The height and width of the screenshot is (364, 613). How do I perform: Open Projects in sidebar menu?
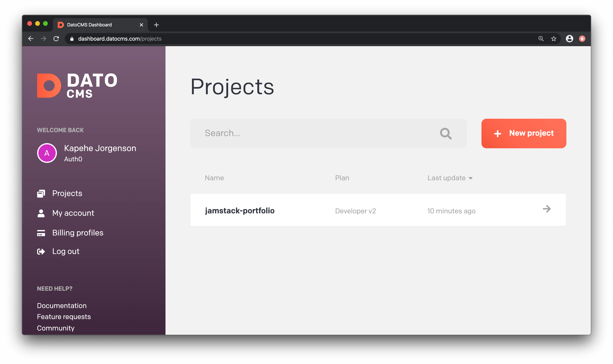tap(67, 193)
